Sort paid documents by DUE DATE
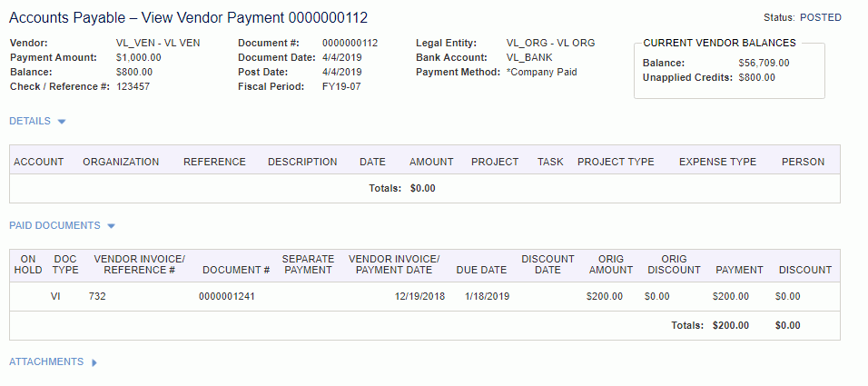This screenshot has height=386, width=868. pos(481,270)
